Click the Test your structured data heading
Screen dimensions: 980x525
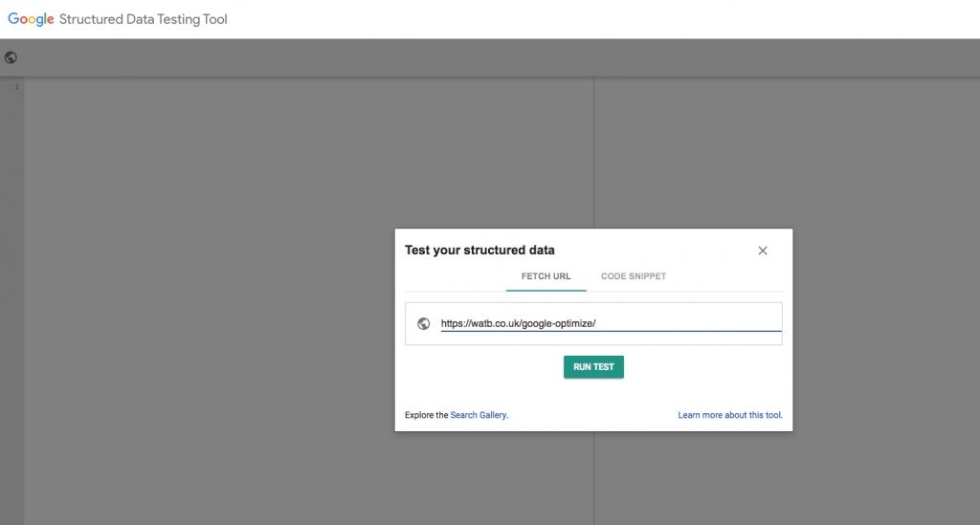tap(479, 250)
